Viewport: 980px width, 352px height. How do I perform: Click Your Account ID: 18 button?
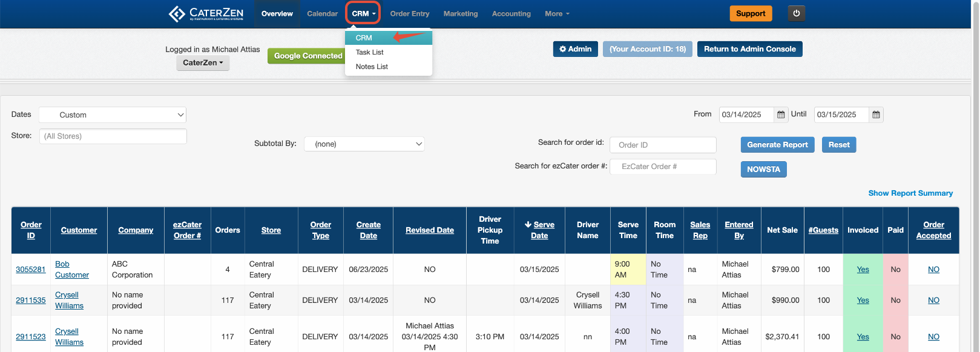click(648, 49)
